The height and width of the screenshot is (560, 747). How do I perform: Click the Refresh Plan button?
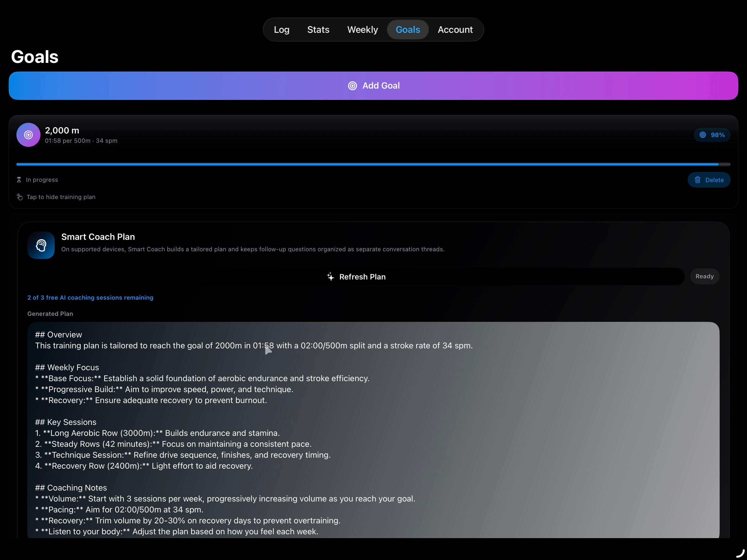356,277
